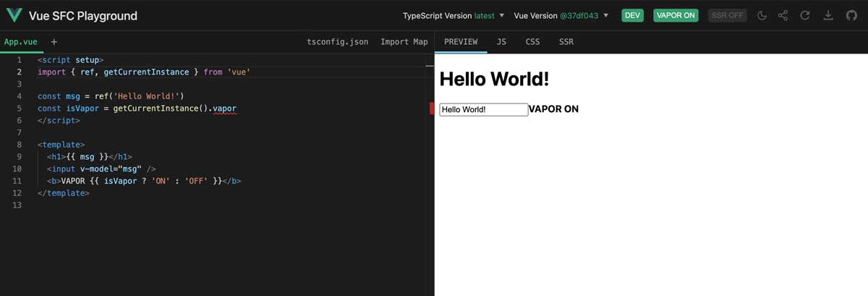The height and width of the screenshot is (296, 868).
Task: Click the Hello World! heading in preview
Action: click(494, 78)
